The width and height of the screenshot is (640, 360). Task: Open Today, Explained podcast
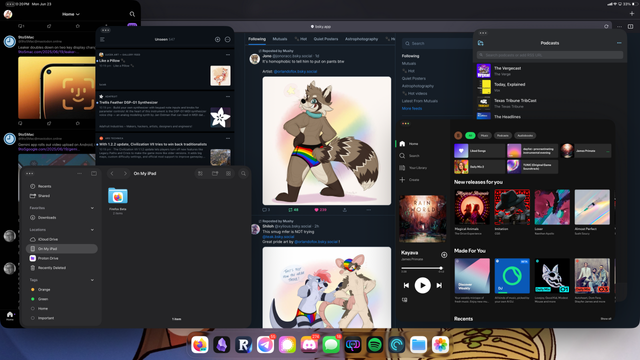point(550,87)
